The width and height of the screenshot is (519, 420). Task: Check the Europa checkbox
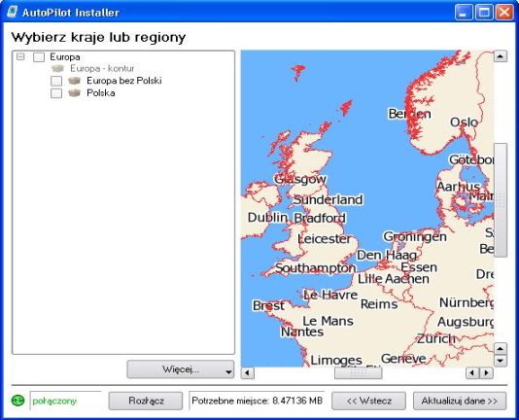[x=39, y=57]
